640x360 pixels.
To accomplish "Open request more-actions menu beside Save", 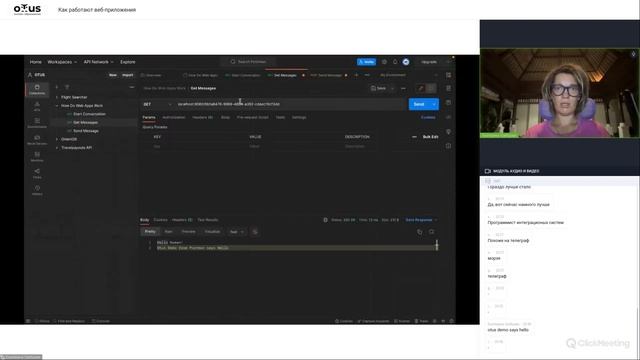I will (403, 88).
